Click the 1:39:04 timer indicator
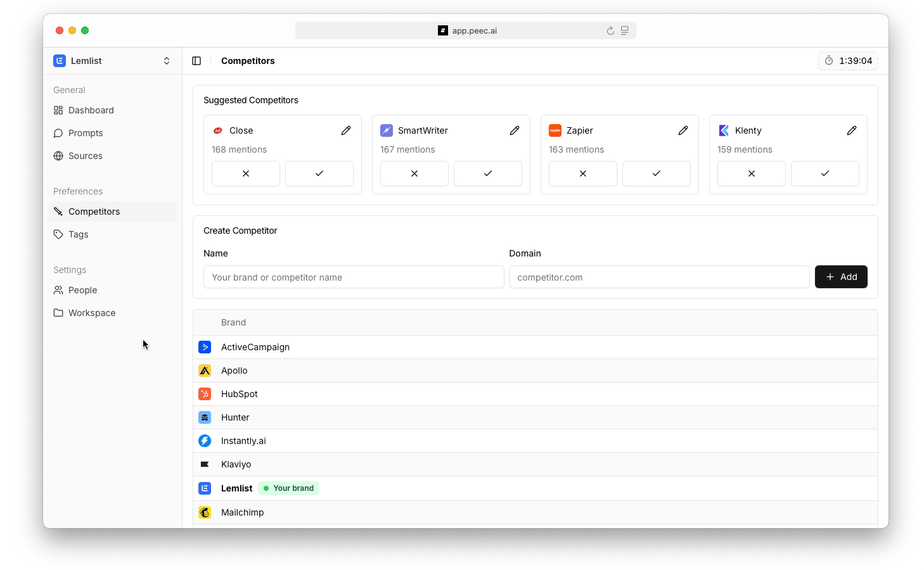This screenshot has width=924, height=570. coord(848,61)
